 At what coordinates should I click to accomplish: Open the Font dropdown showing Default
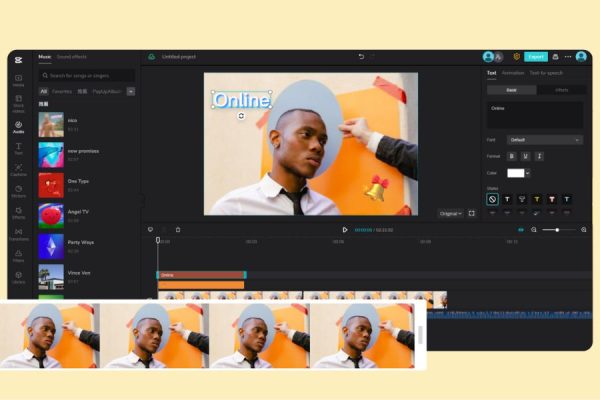tap(544, 140)
